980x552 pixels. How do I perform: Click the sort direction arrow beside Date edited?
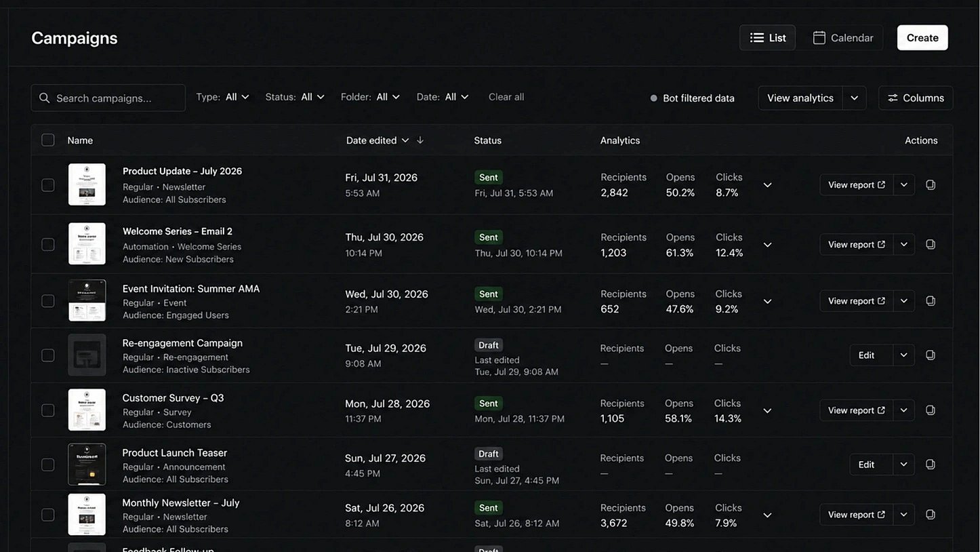[420, 140]
